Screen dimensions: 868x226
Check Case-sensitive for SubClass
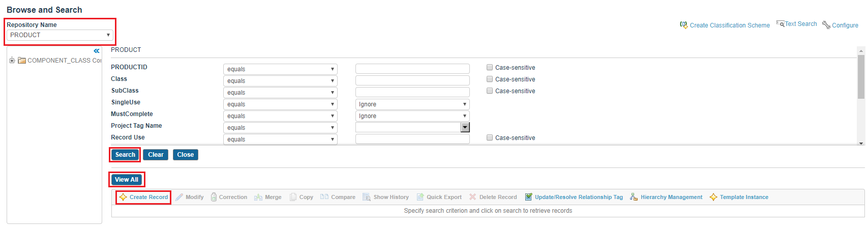pos(490,91)
